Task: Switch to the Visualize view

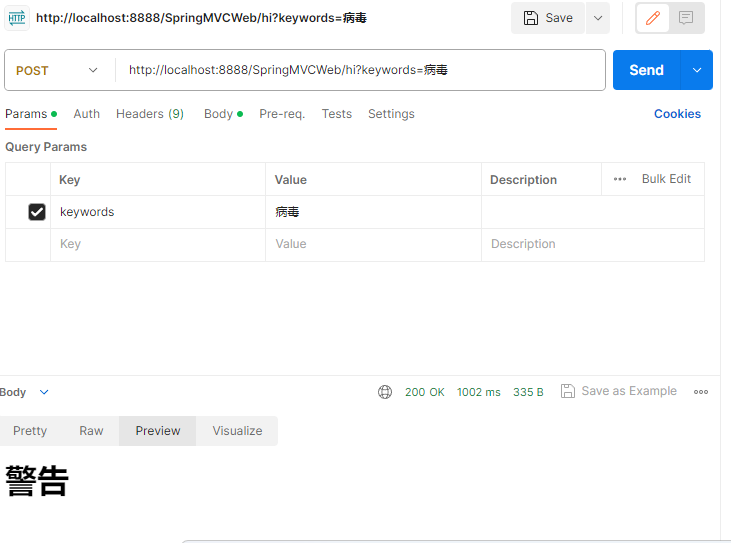Action: click(237, 431)
